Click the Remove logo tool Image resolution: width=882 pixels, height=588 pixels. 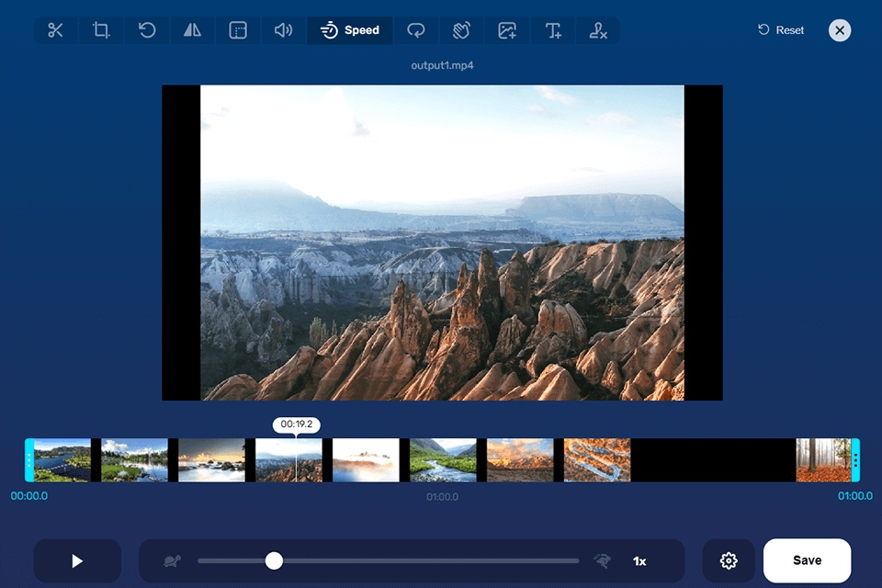tap(598, 30)
